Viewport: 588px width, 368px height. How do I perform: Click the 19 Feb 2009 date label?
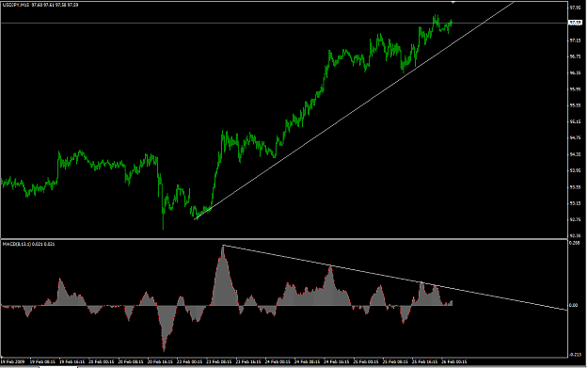tap(12, 361)
